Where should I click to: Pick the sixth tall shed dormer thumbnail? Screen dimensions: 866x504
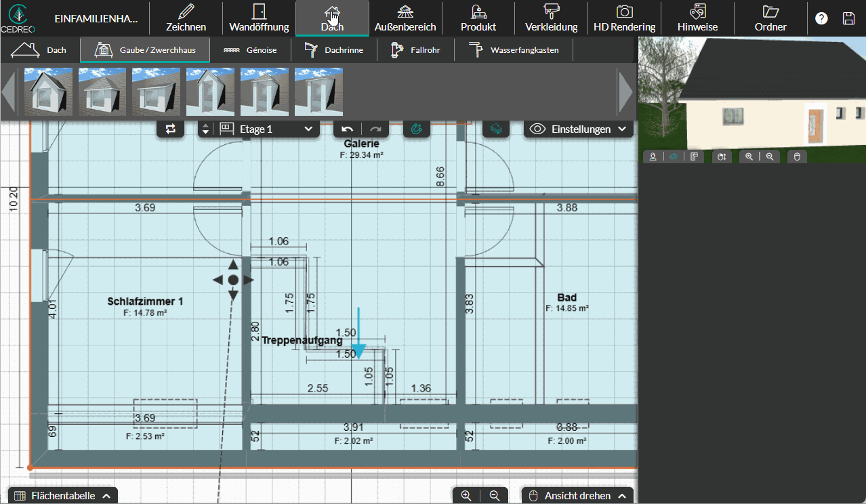319,91
